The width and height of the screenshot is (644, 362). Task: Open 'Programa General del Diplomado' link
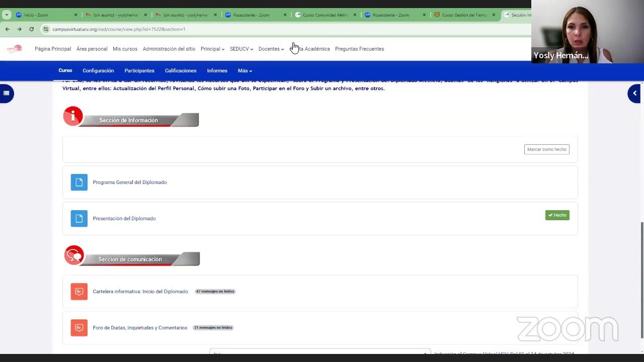[x=130, y=183]
